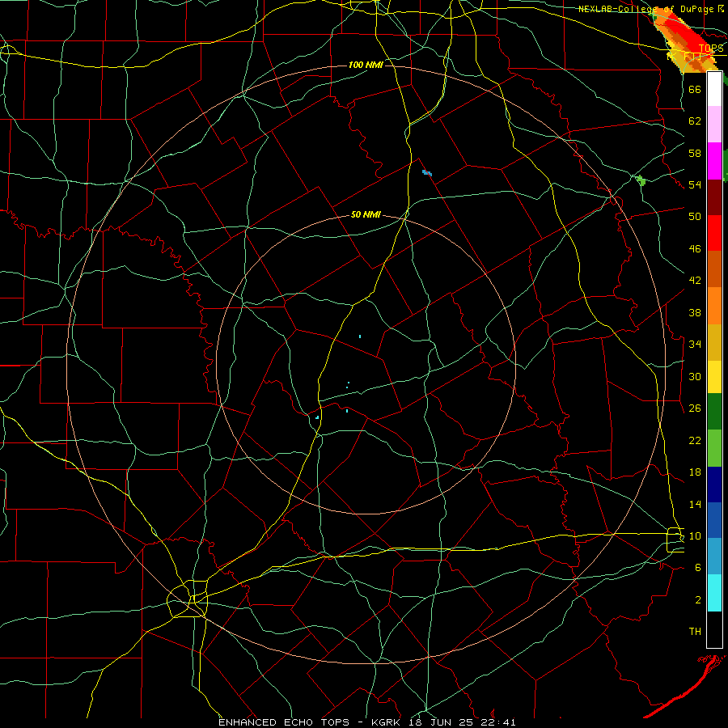This screenshot has width=728, height=728.
Task: Select the '58' scale value
Action: pyautogui.click(x=695, y=153)
